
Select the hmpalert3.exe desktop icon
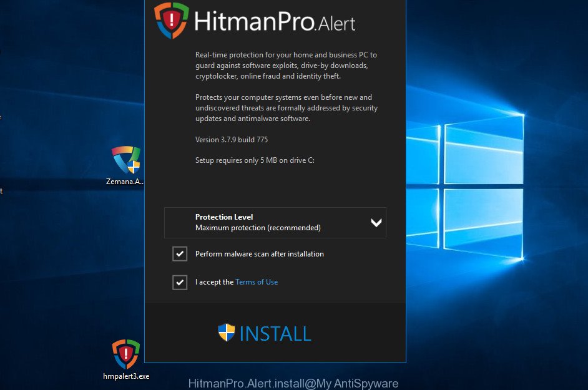pos(126,354)
